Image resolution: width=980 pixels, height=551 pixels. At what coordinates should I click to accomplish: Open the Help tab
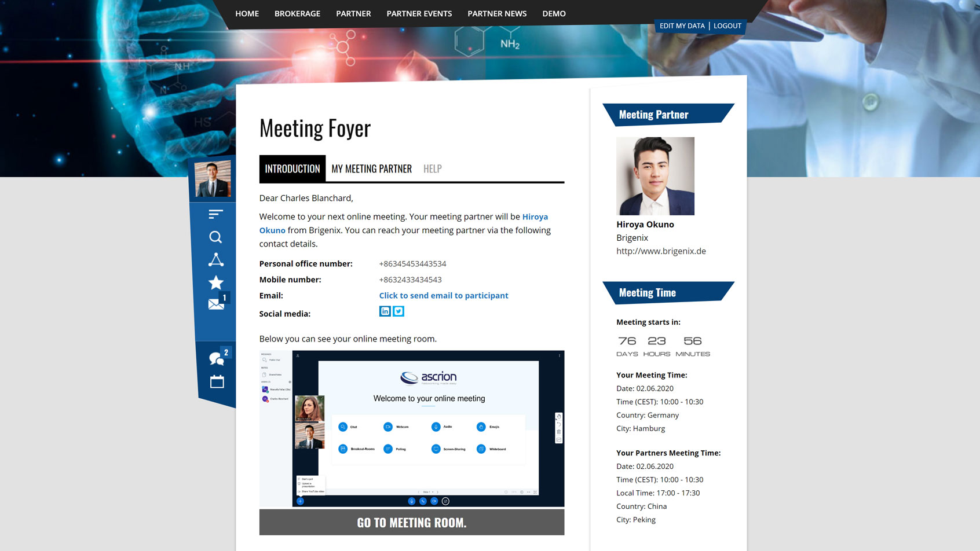[x=432, y=169]
